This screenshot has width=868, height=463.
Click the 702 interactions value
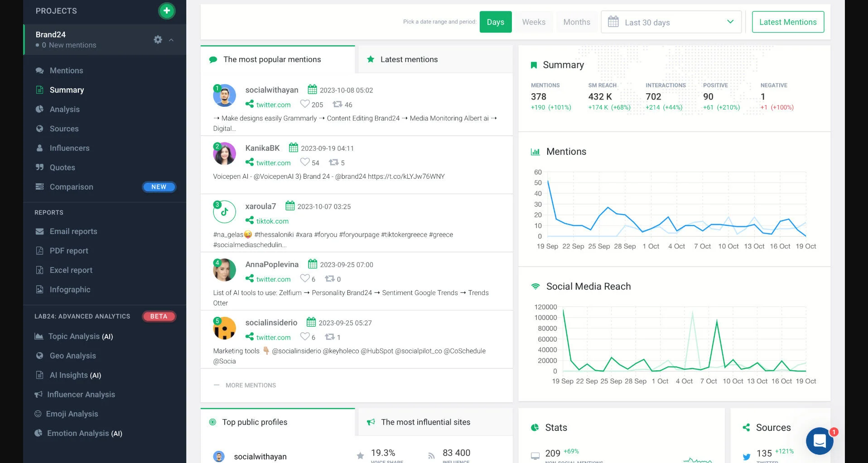point(653,97)
